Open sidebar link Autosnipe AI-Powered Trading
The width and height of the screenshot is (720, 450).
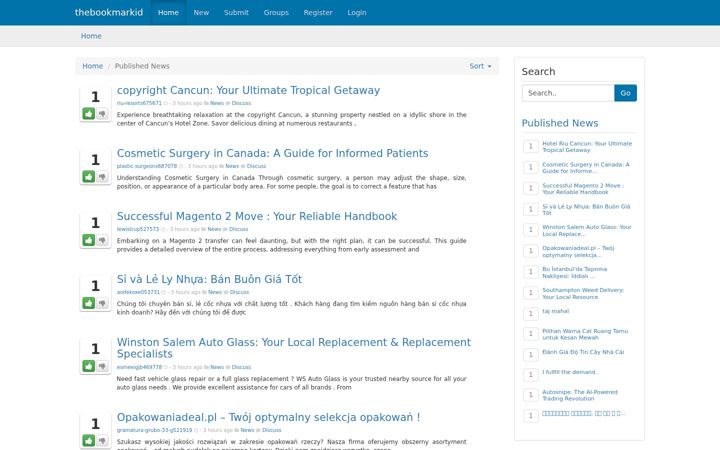click(580, 395)
